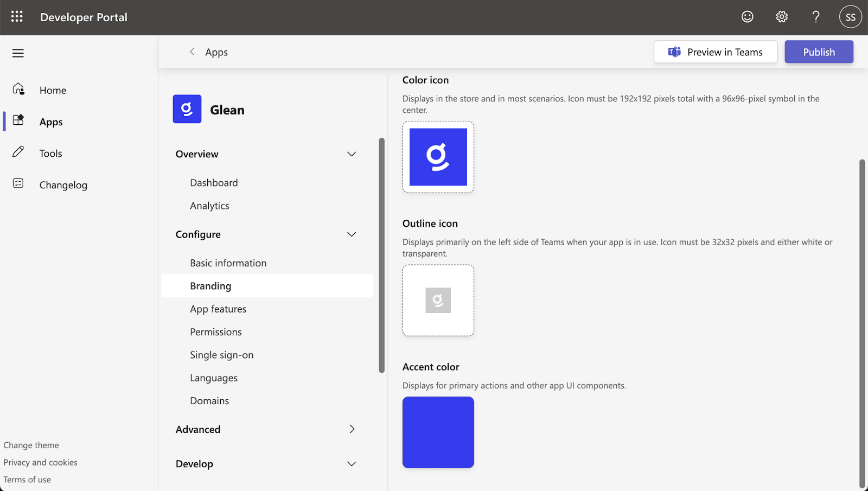This screenshot has width=868, height=491.
Task: Open App features settings
Action: 218,309
